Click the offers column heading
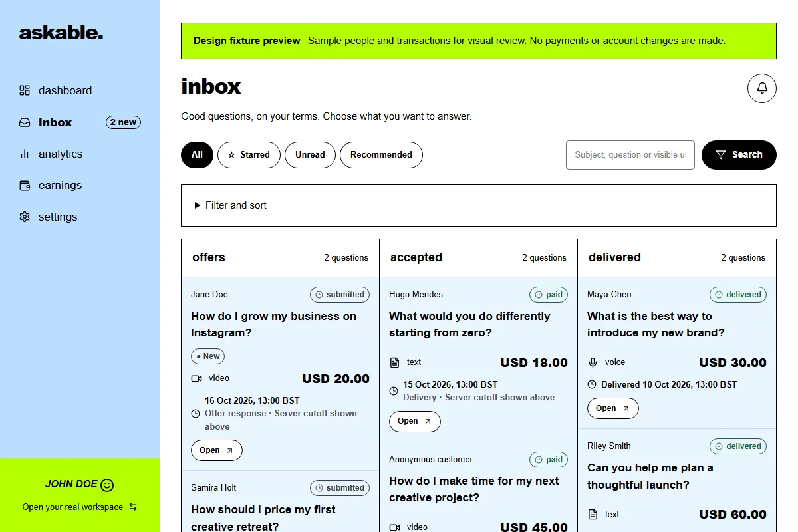Screen dimensions: 798x532 [209, 257]
